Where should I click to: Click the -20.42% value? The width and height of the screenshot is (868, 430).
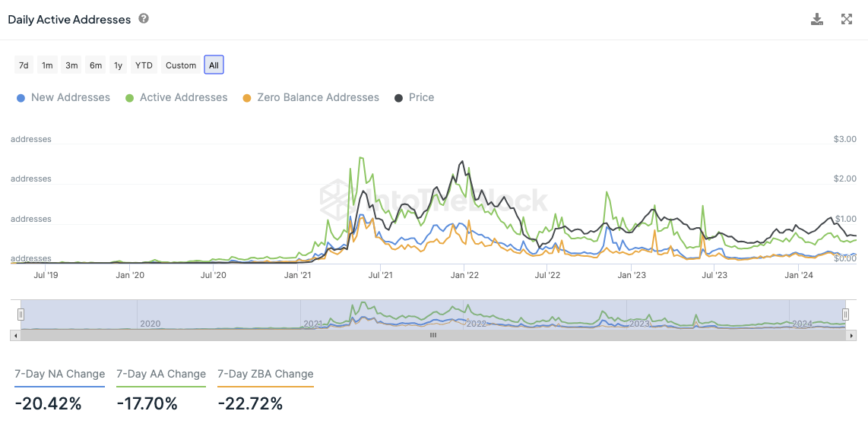[48, 404]
